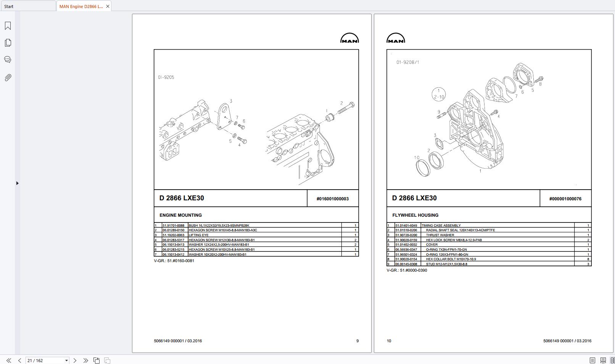Switch to continuous page layout view
615x364 pixels.
click(603, 360)
